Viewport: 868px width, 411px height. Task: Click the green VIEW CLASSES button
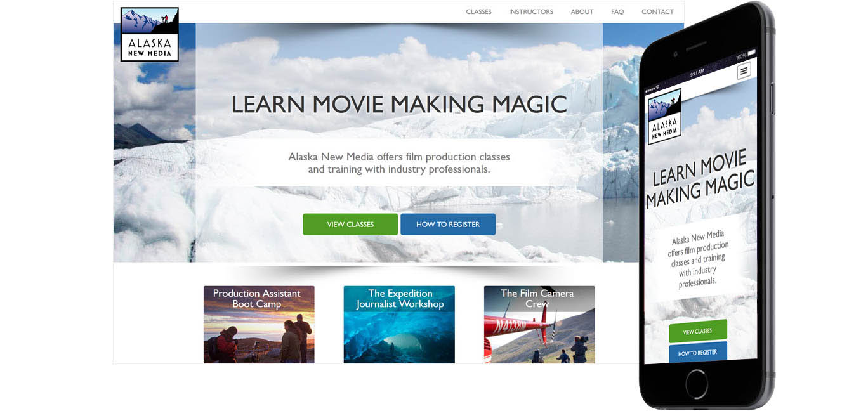(350, 224)
